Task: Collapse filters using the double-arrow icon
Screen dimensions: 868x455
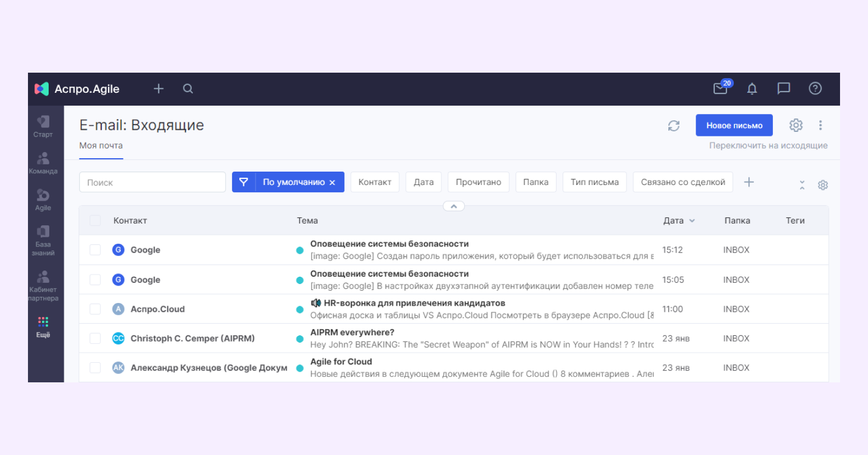Action: pos(802,185)
